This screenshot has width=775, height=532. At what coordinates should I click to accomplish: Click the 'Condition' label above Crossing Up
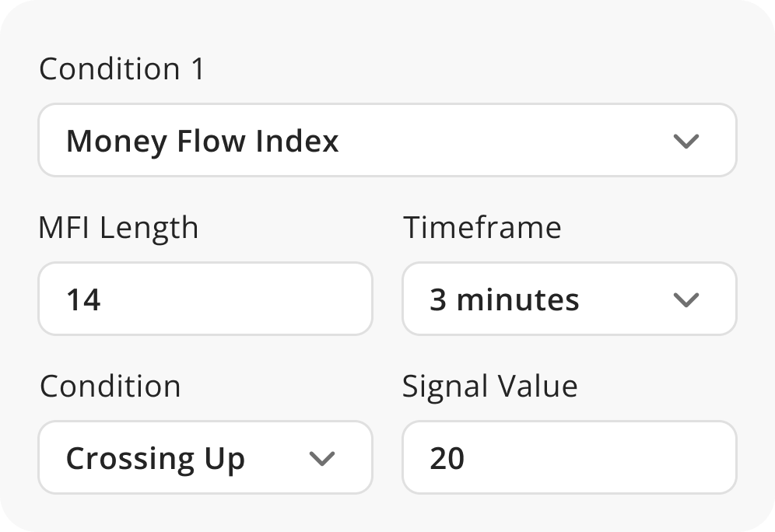pos(110,386)
